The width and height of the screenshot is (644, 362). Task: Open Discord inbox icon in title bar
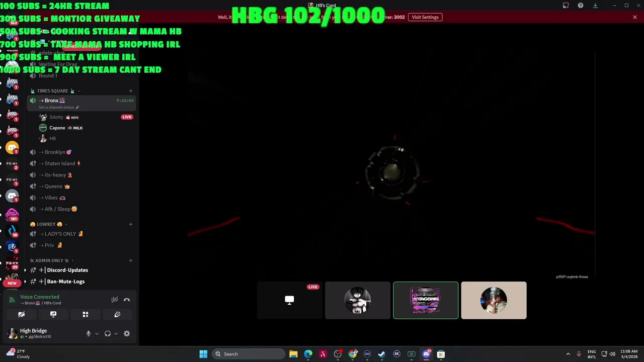(x=566, y=6)
